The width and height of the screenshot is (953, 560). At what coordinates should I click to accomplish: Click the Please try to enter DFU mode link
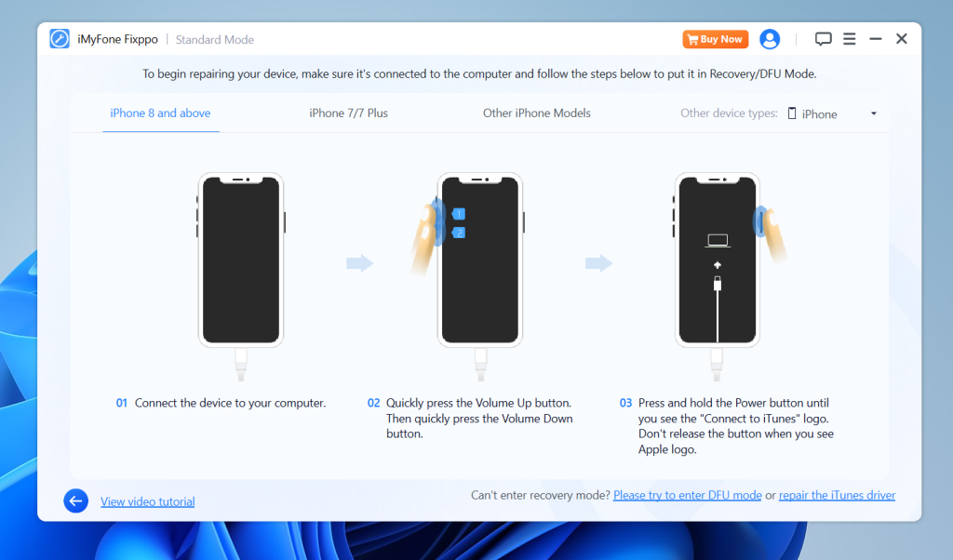click(x=687, y=495)
